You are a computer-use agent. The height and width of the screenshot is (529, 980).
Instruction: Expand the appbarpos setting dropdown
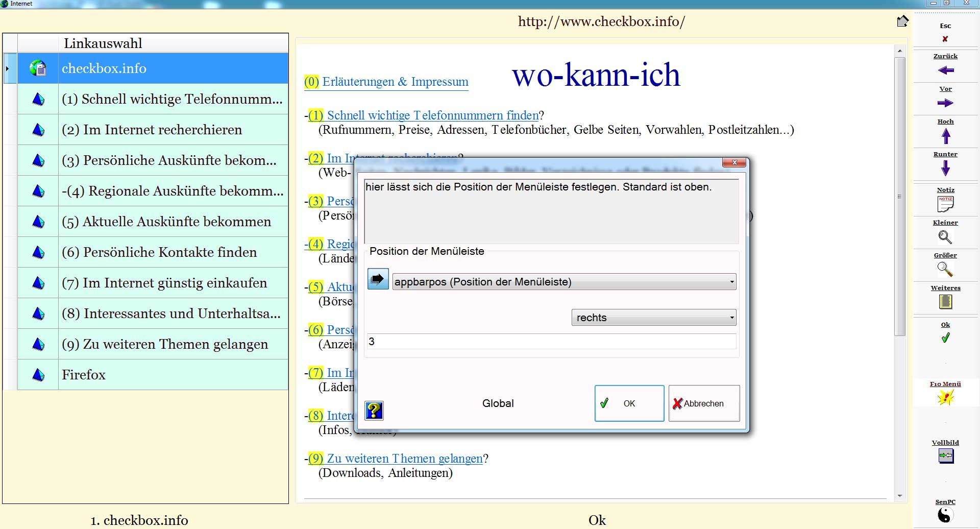coord(564,282)
